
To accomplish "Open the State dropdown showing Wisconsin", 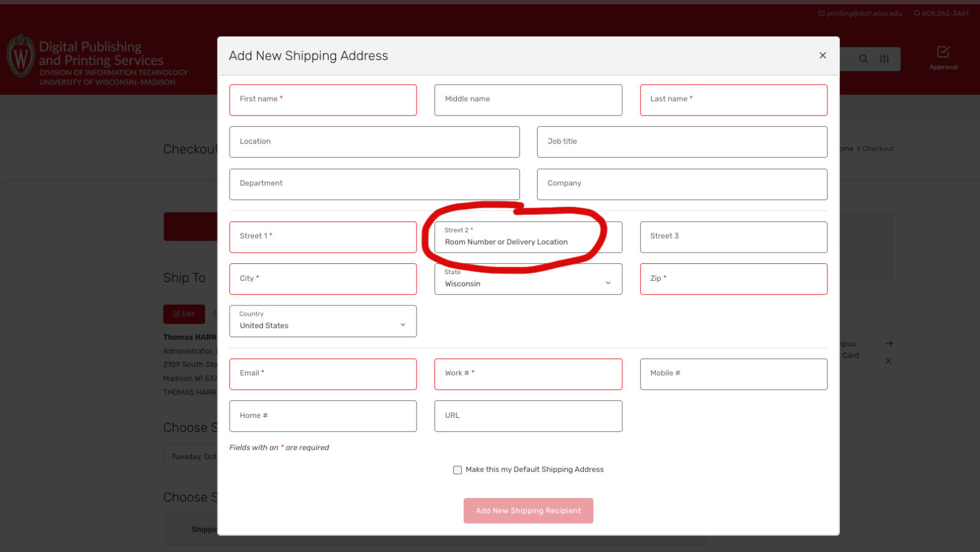I will (x=528, y=279).
